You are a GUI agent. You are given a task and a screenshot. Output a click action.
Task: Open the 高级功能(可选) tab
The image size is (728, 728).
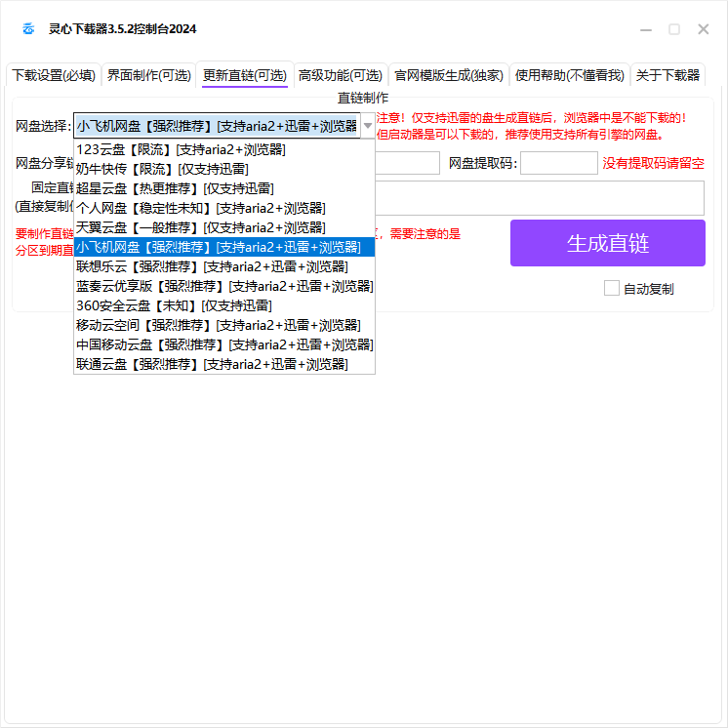341,75
